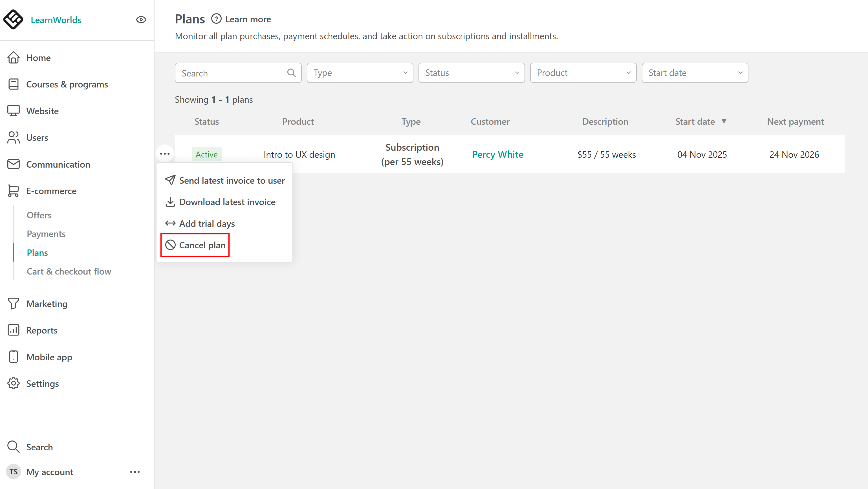Toggle the site preview eye icon
The image size is (868, 489).
pyautogui.click(x=141, y=19)
